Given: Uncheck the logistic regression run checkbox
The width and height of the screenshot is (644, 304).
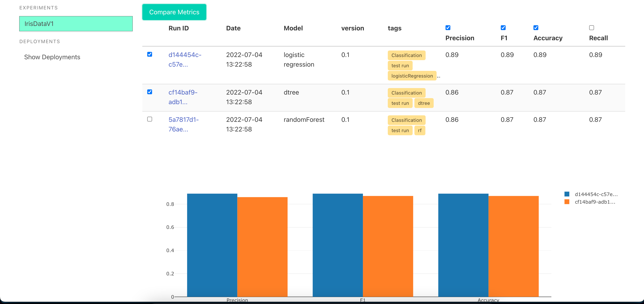Looking at the screenshot, I should [x=149, y=54].
